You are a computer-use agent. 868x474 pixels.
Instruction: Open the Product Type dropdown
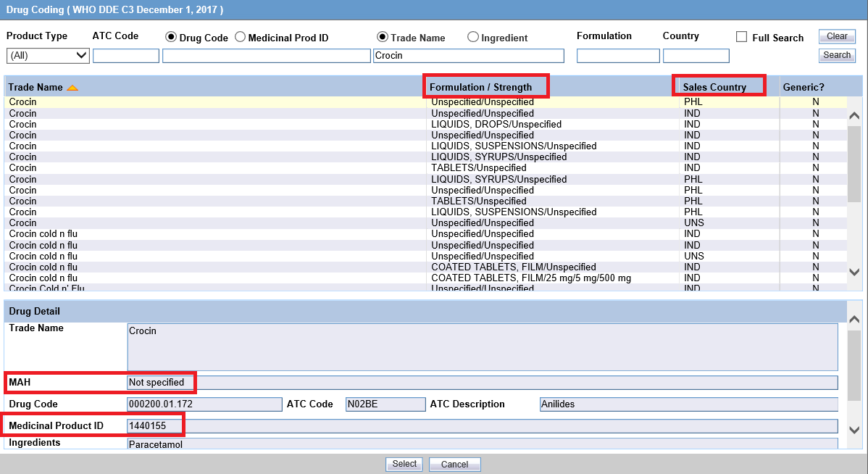tap(48, 55)
